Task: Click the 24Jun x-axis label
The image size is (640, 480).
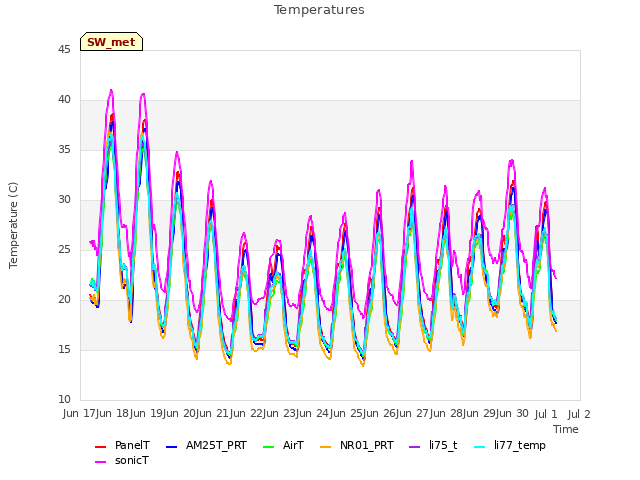Action: 331,414
